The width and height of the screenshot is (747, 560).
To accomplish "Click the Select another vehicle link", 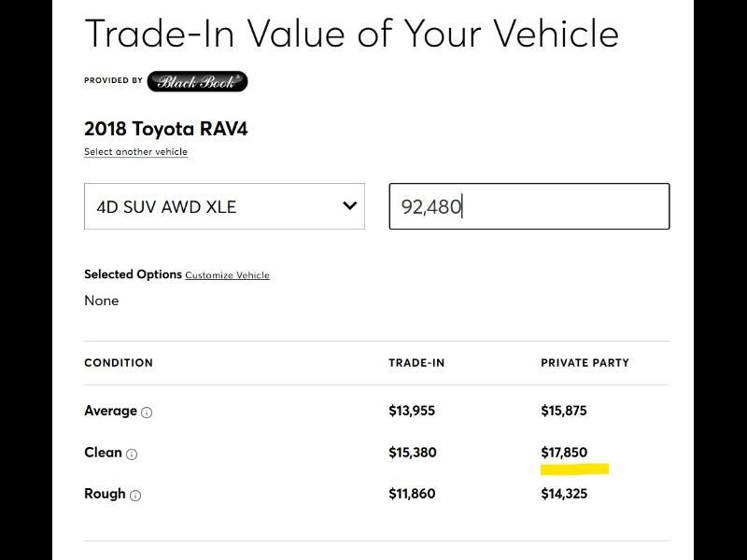I will click(135, 151).
